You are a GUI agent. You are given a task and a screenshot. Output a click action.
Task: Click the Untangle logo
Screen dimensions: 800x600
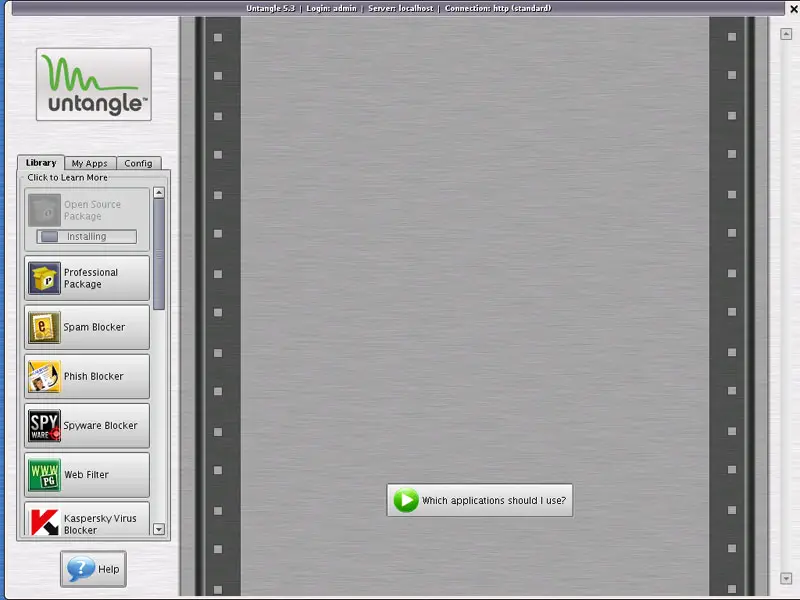pyautogui.click(x=94, y=85)
